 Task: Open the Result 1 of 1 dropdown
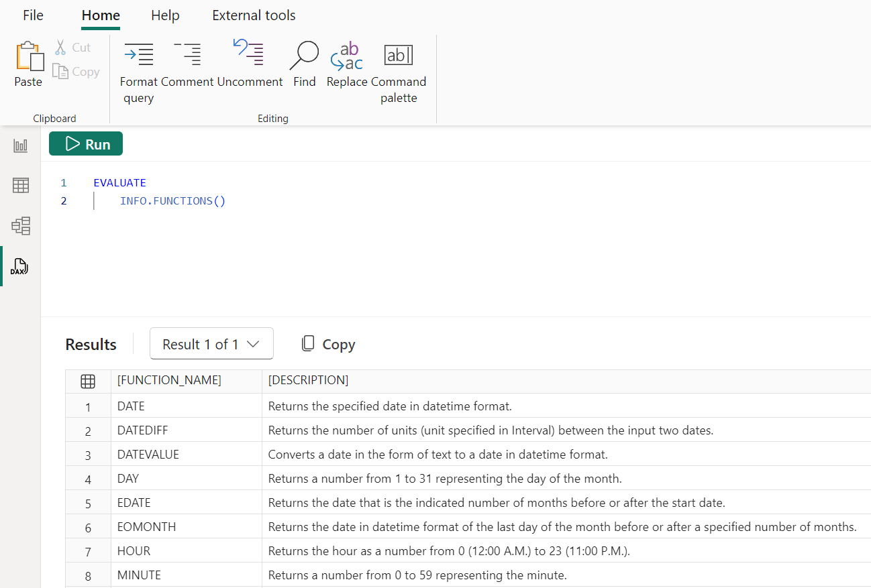[x=211, y=343]
